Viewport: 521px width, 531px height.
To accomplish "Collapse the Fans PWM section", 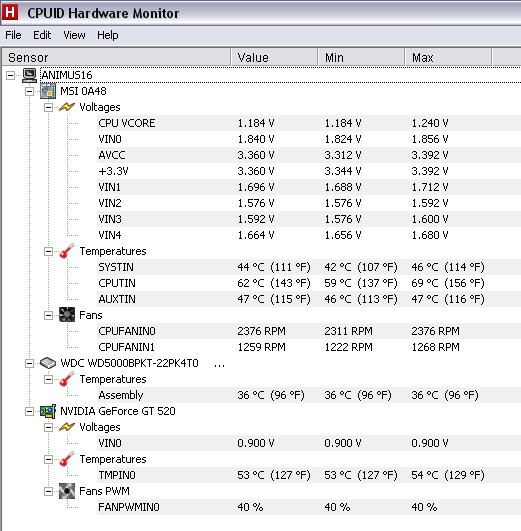I will tap(48, 491).
